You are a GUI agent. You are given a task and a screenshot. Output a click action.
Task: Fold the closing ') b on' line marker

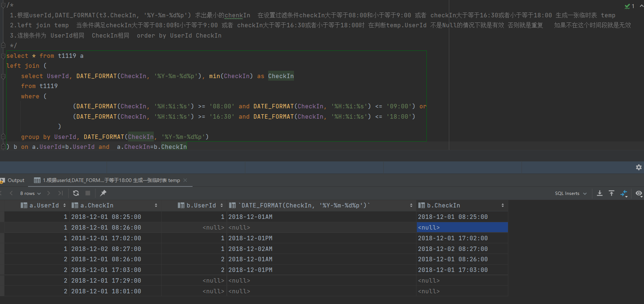coord(3,147)
